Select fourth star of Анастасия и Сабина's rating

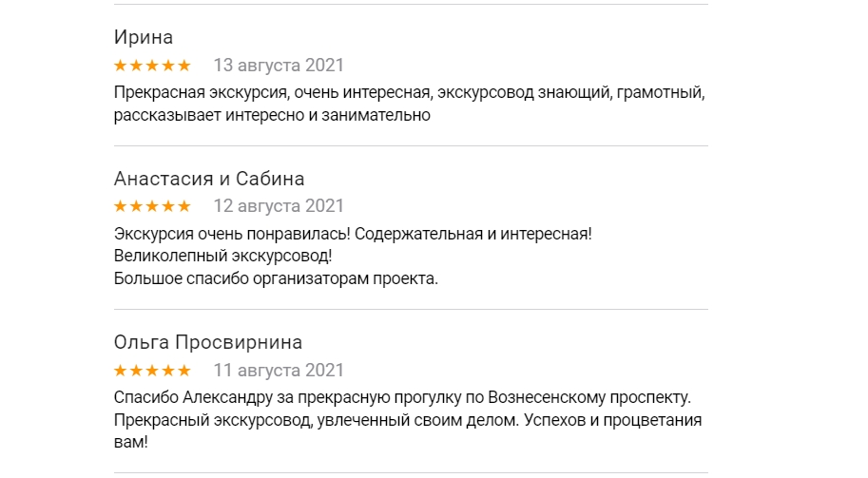click(x=168, y=206)
